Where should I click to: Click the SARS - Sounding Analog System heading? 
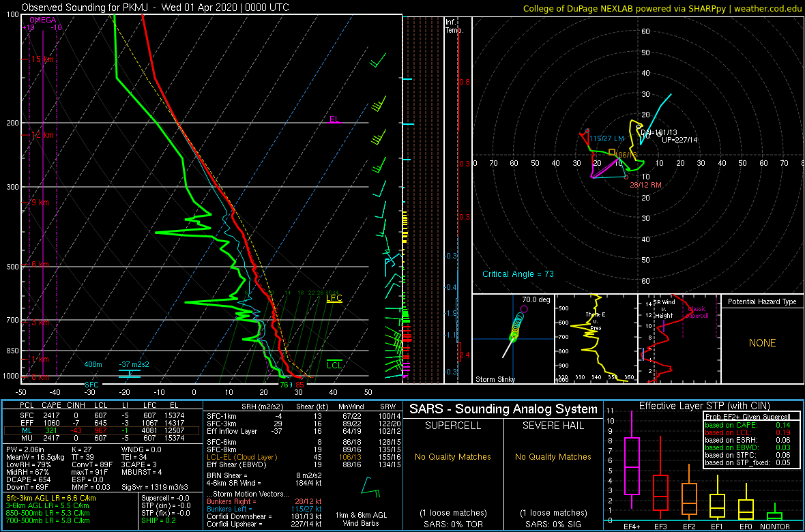pos(503,410)
